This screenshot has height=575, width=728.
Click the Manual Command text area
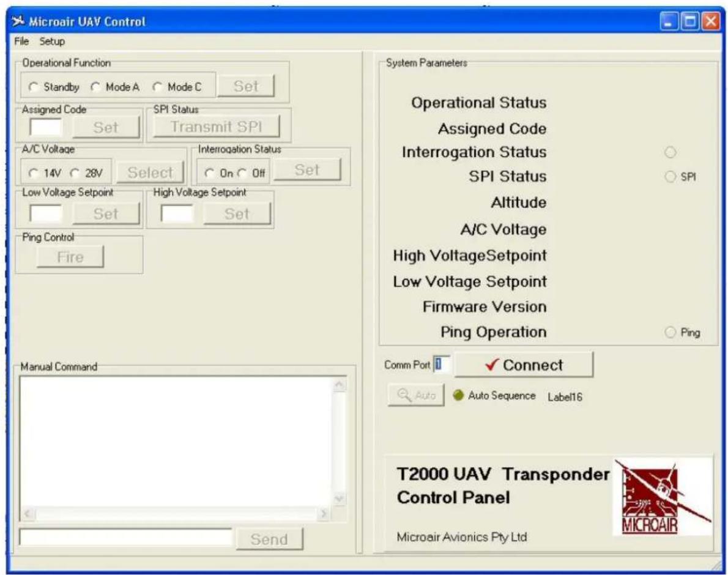tap(176, 442)
